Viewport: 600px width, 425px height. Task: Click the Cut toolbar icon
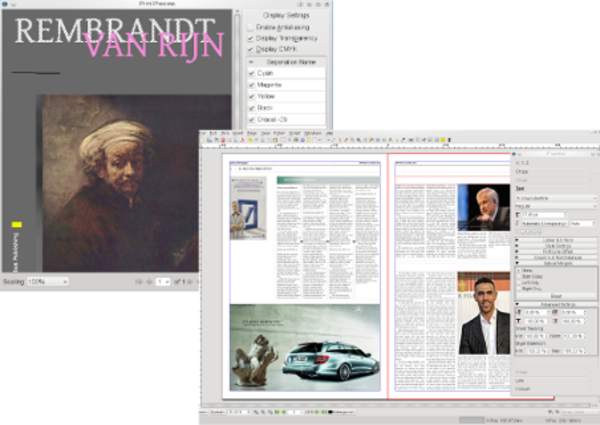262,140
